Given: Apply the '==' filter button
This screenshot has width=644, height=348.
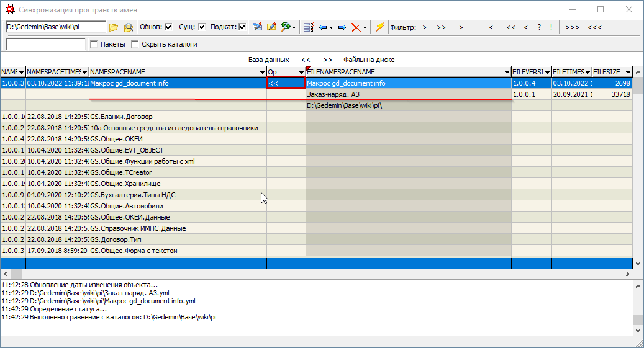Looking at the screenshot, I should click(476, 27).
